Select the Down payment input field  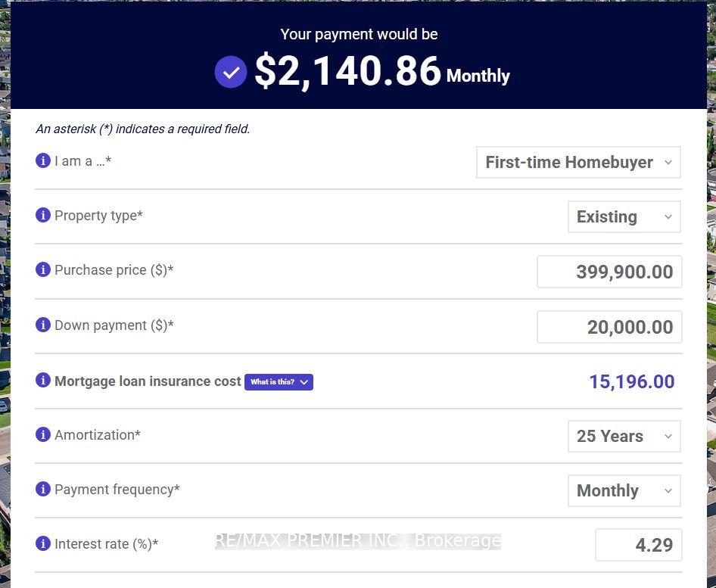(x=609, y=327)
